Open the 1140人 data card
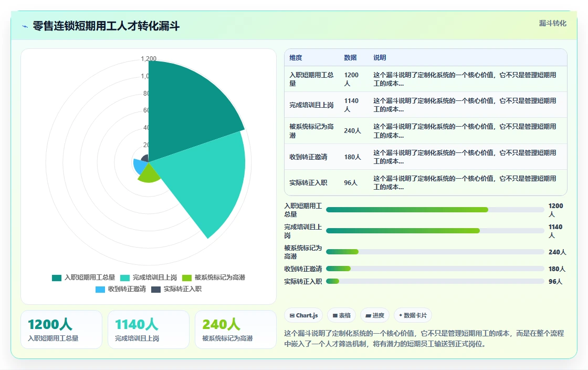588x370 pixels. click(149, 330)
